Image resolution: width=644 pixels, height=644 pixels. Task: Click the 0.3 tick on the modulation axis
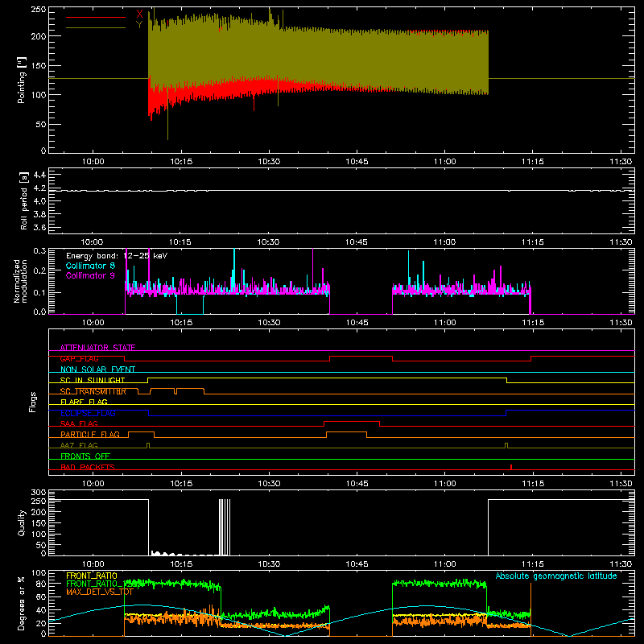(39, 250)
